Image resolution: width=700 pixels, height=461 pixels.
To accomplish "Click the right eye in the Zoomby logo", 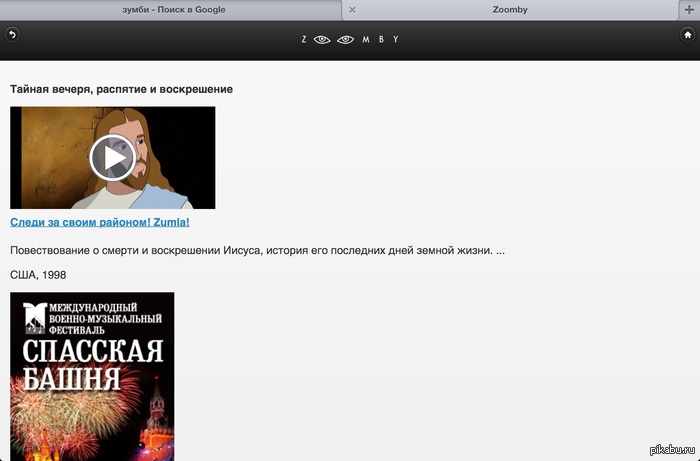I will [345, 40].
